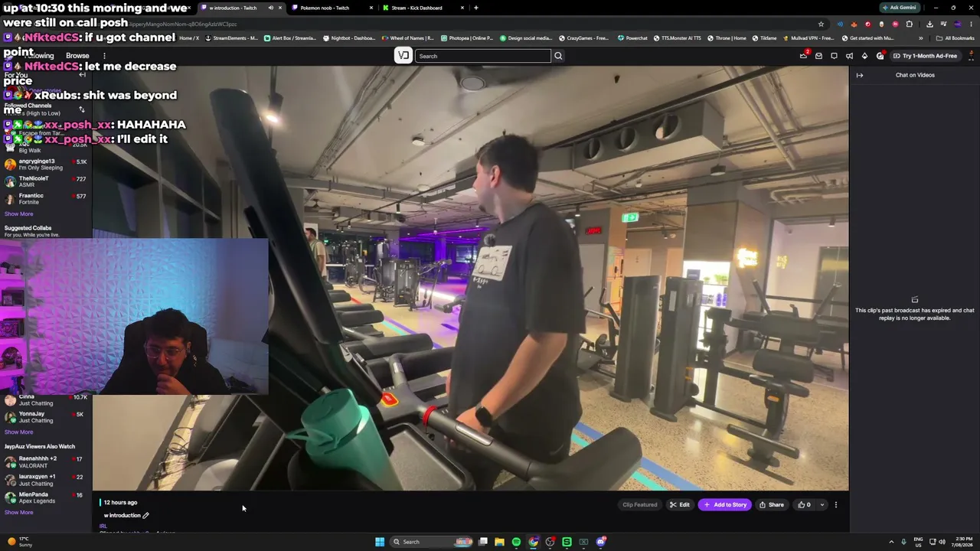This screenshot has height=551, width=980.
Task: Open Twitch user avatar menu
Action: (971, 56)
